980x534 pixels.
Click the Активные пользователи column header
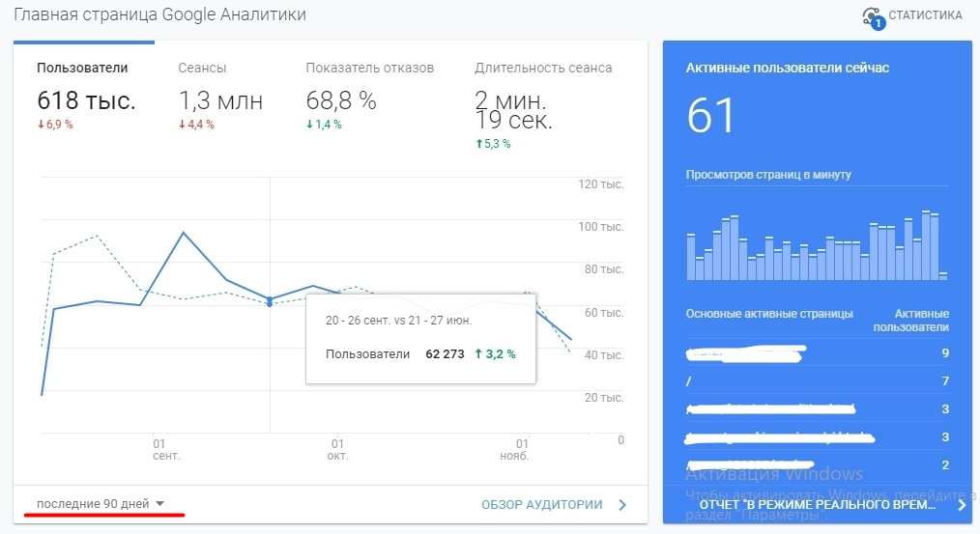click(912, 321)
